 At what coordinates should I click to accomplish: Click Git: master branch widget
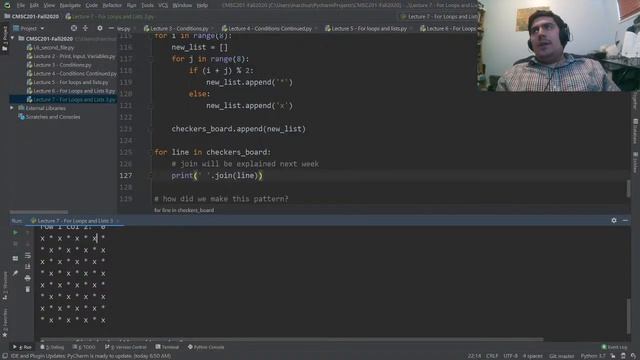tap(561, 356)
